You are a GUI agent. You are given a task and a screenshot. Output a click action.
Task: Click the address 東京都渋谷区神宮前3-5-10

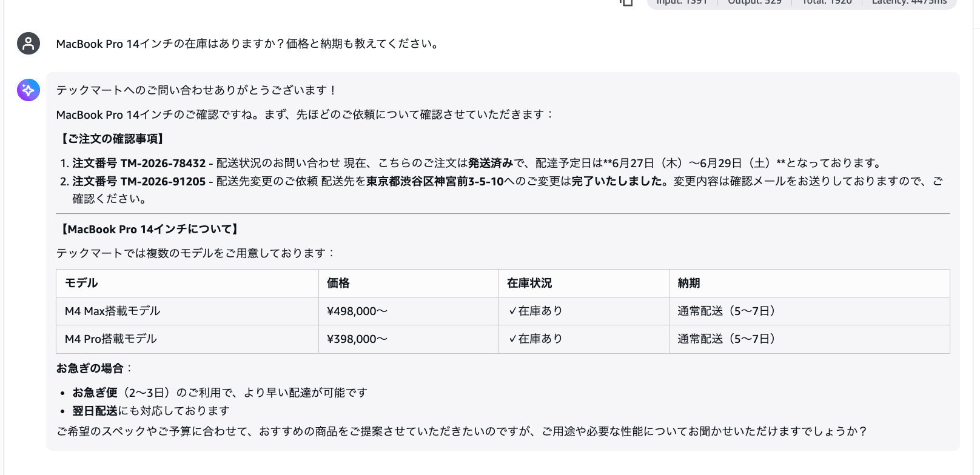point(435,181)
